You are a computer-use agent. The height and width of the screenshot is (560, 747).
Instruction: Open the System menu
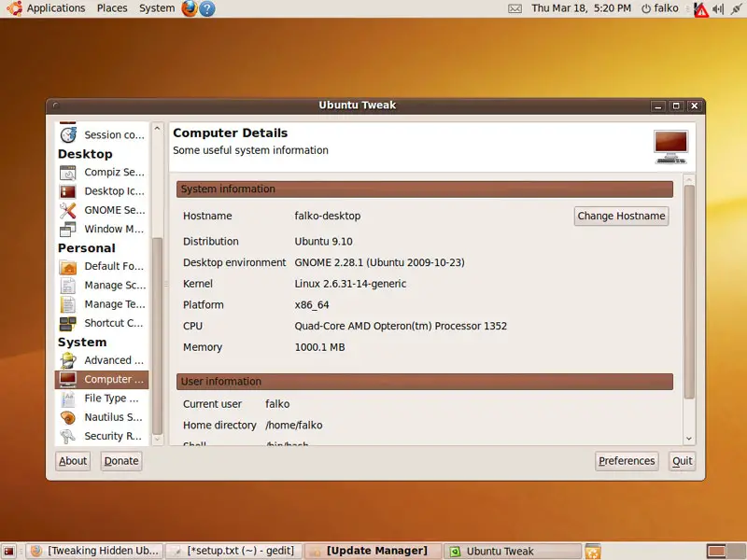point(157,8)
